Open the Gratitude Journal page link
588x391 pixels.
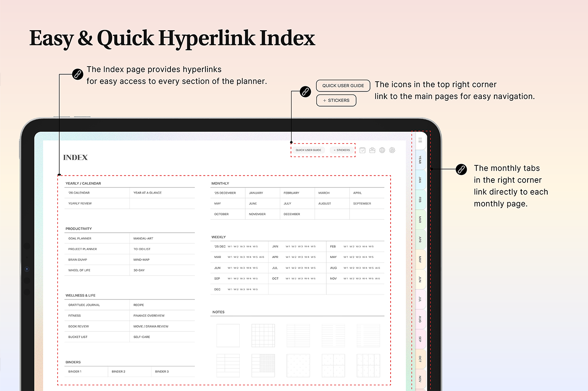pyautogui.click(x=84, y=305)
